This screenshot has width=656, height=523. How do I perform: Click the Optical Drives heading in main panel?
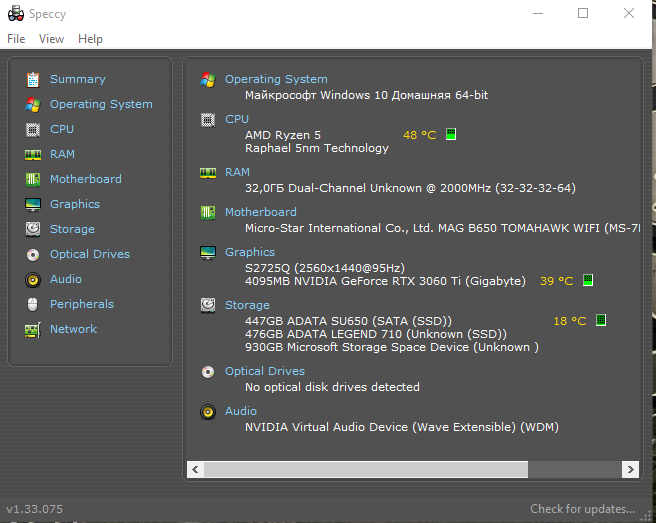(265, 371)
